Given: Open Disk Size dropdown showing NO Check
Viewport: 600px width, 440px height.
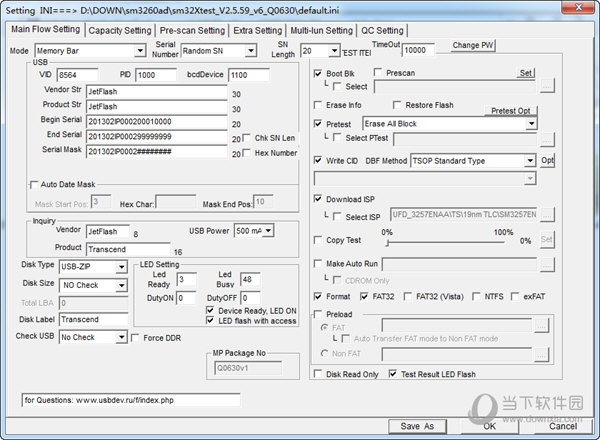Looking at the screenshot, I should coord(121,285).
